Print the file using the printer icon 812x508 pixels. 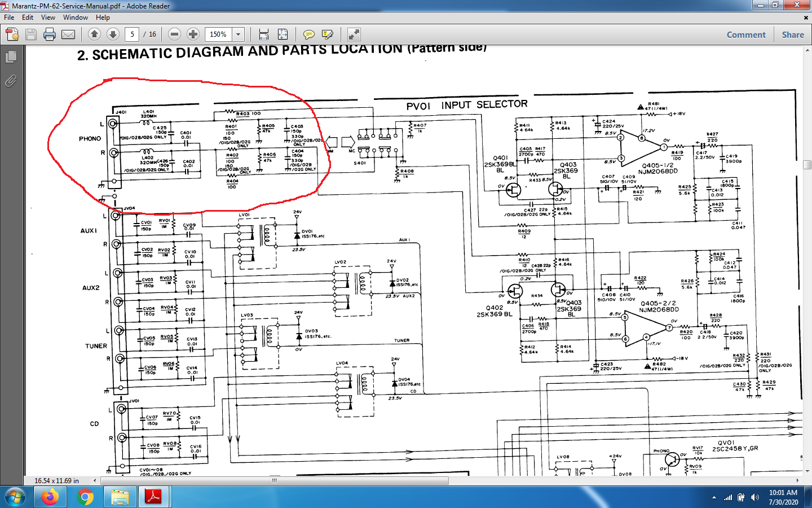(x=50, y=34)
